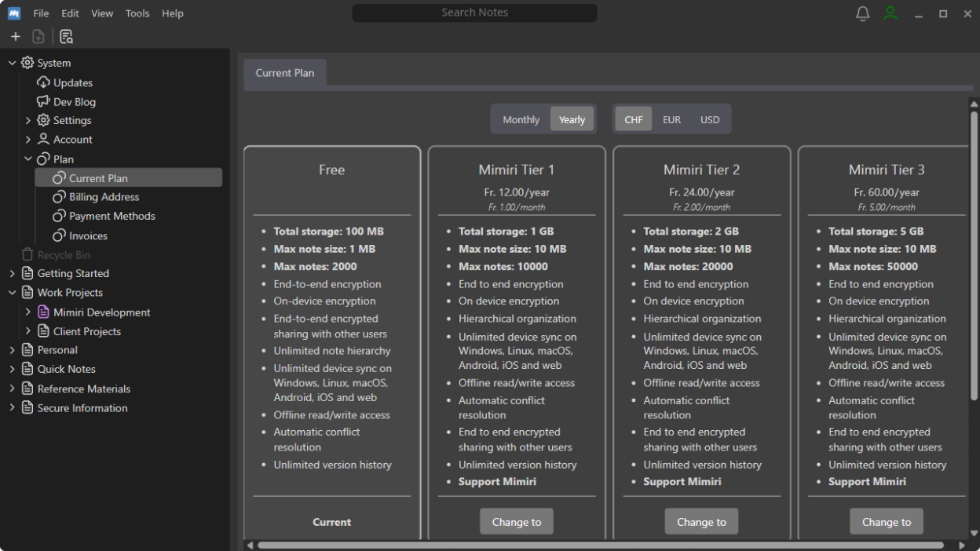Click Change to under Mimiri Tier 1
The image size is (980, 551).
(517, 522)
